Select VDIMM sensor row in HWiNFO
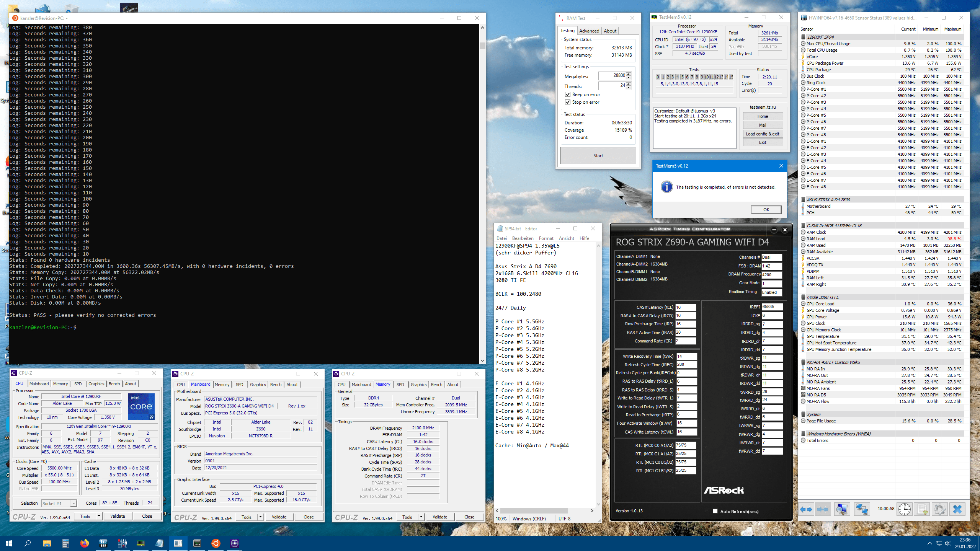The image size is (980, 551). coord(882,271)
